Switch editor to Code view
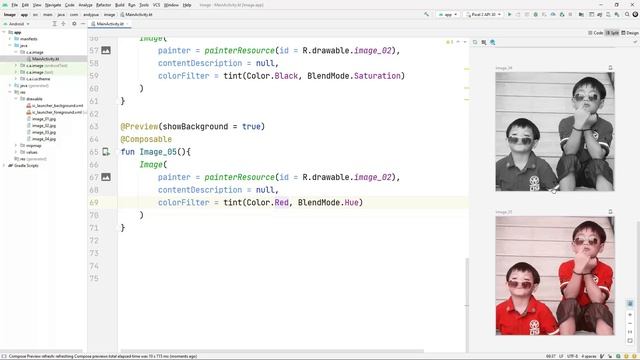Image resolution: width=640 pixels, height=360 pixels. pyautogui.click(x=596, y=33)
